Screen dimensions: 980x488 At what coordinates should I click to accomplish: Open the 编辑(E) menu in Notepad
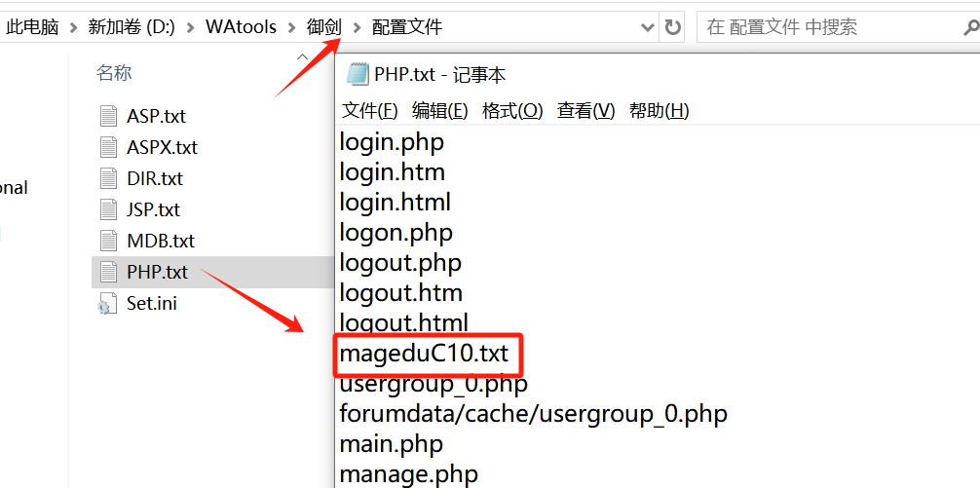[440, 111]
